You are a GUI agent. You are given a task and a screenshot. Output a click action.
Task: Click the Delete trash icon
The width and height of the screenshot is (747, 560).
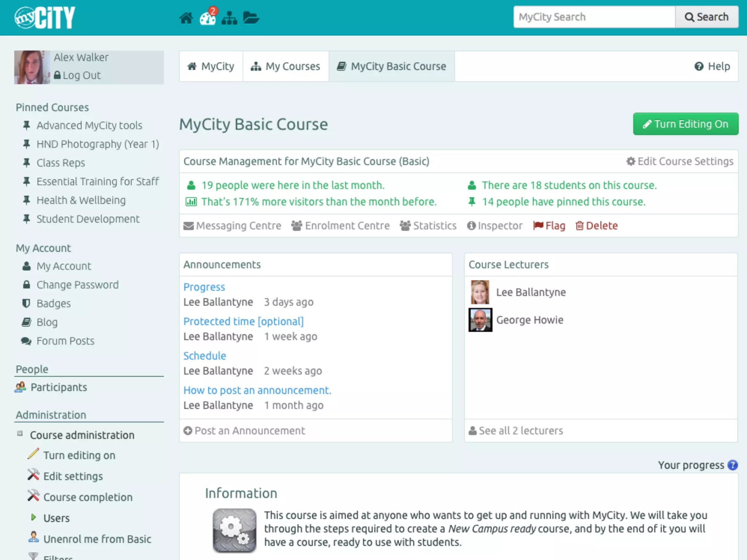[x=580, y=226]
